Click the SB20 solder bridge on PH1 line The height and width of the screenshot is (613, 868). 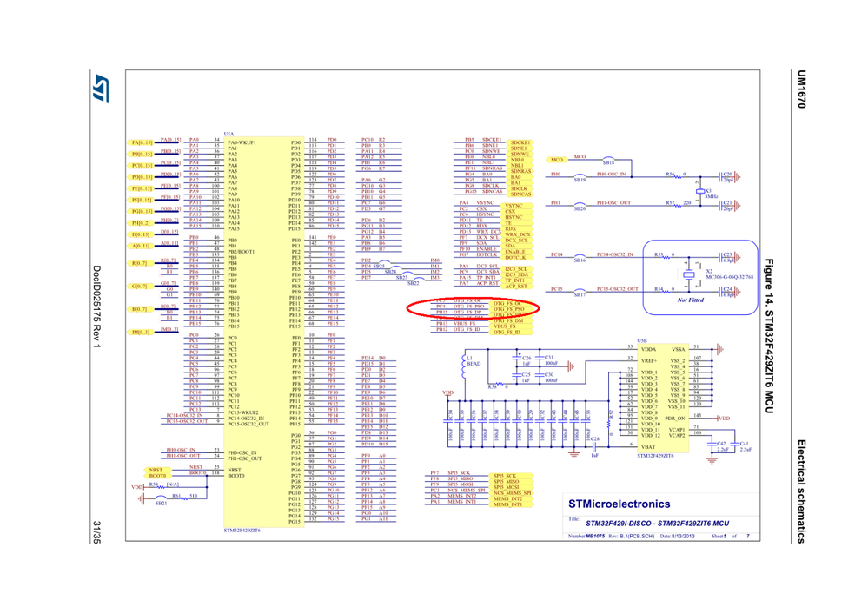coord(580,205)
